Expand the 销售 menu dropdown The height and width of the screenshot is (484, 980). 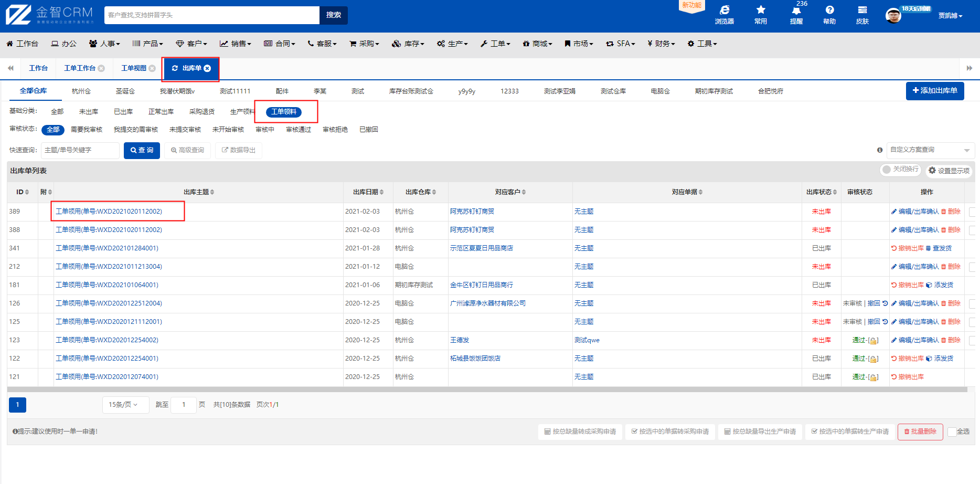[x=236, y=44]
